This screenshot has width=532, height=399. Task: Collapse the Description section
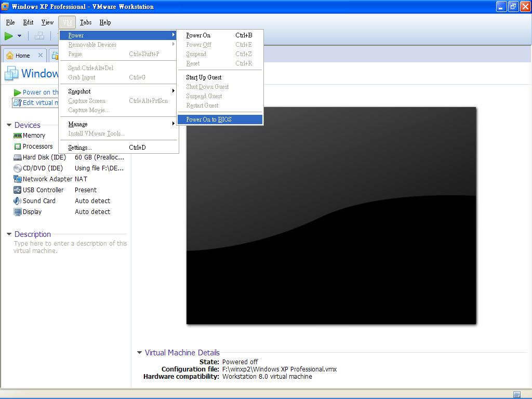[x=9, y=234]
